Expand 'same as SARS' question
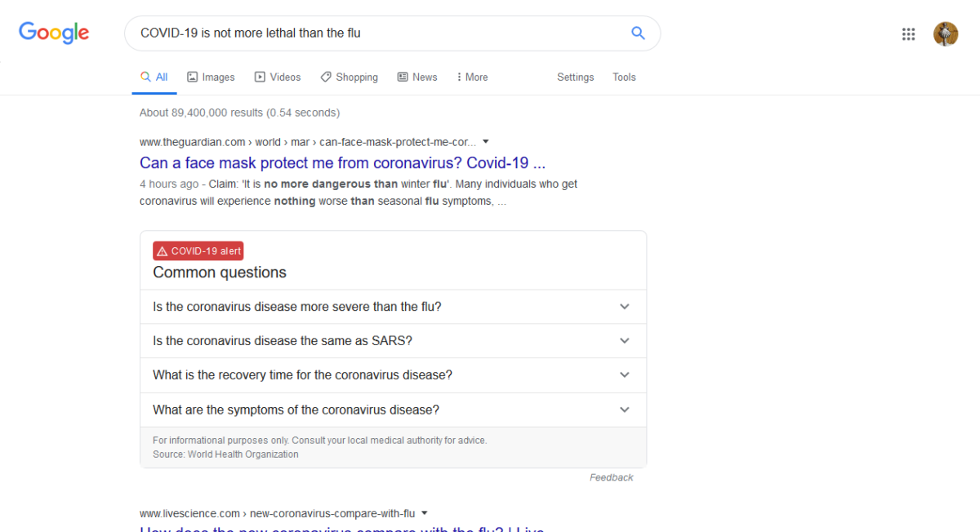 [x=393, y=341]
